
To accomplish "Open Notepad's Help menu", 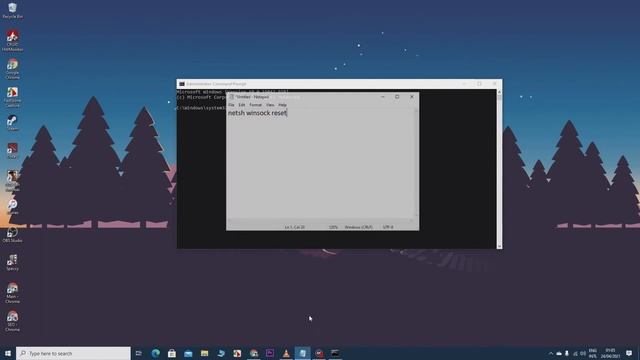I will coord(282,105).
